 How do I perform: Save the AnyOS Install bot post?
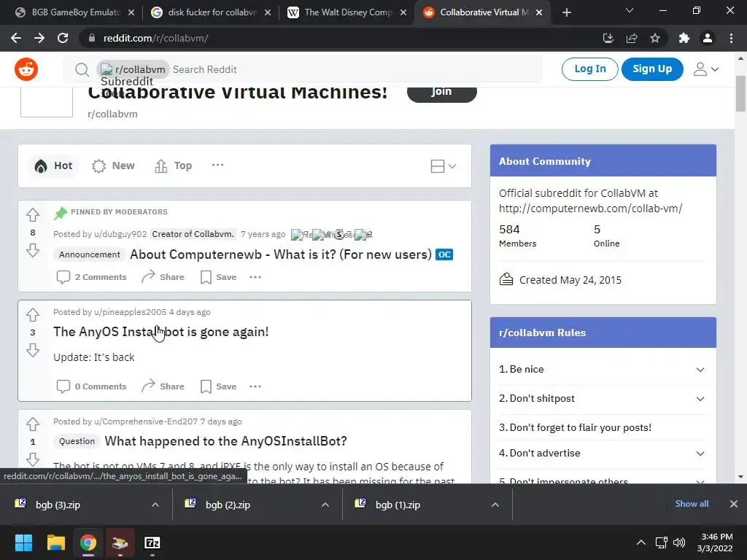219,386
